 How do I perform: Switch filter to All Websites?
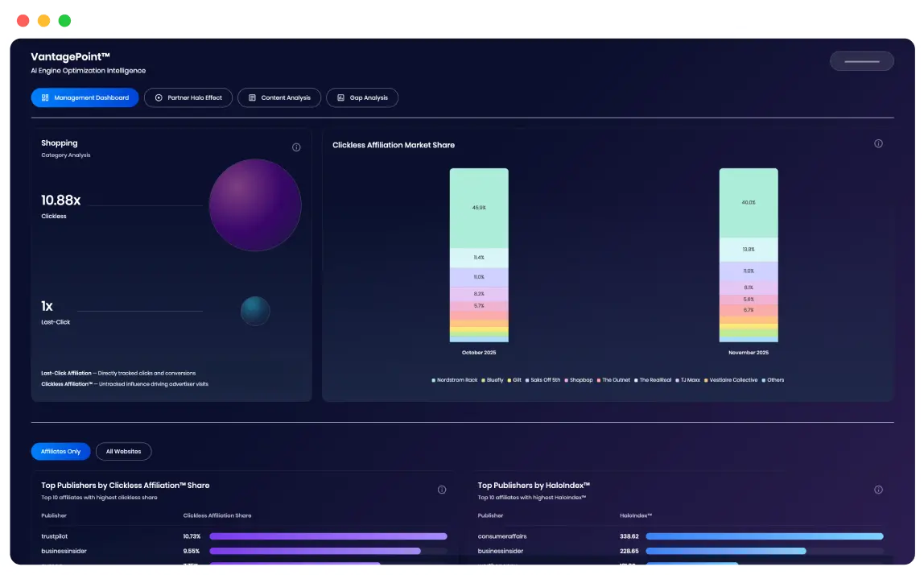coord(123,452)
